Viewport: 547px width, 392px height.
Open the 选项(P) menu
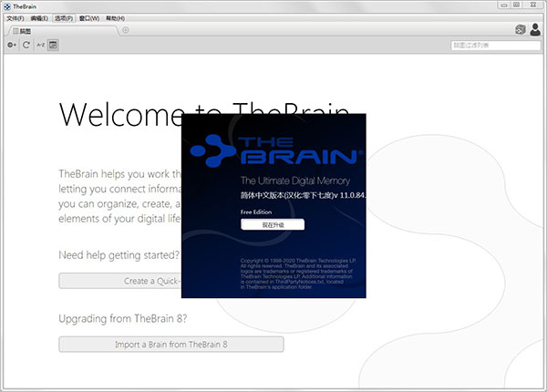(x=64, y=18)
